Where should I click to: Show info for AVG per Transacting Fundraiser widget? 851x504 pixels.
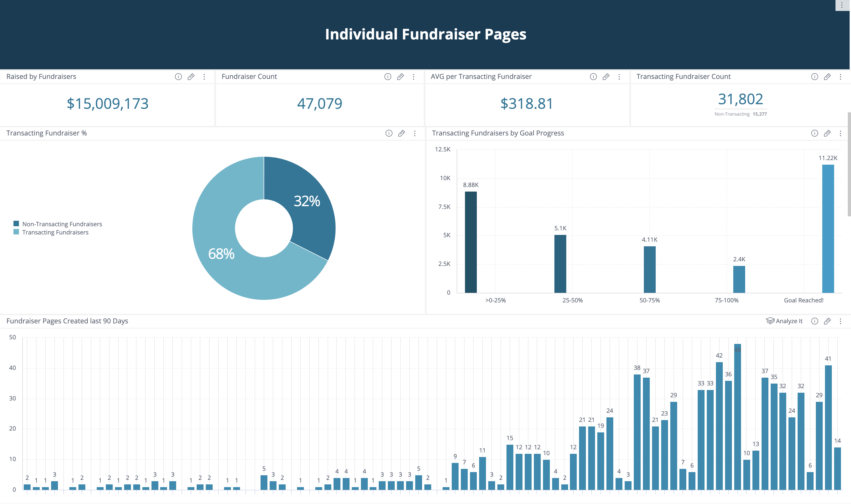click(x=593, y=77)
